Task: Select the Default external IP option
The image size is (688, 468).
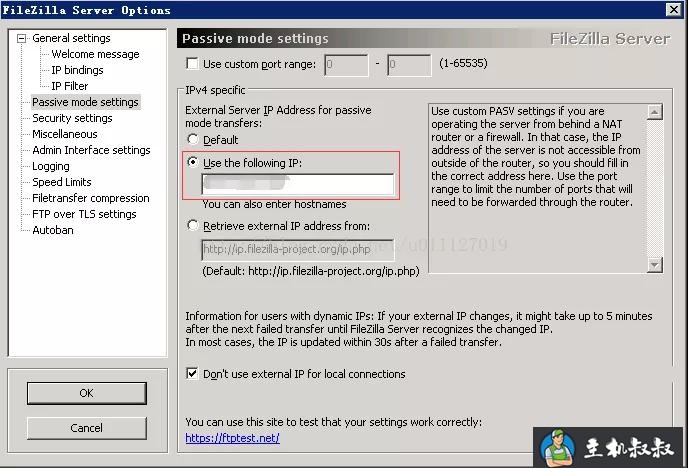Action: [192, 139]
